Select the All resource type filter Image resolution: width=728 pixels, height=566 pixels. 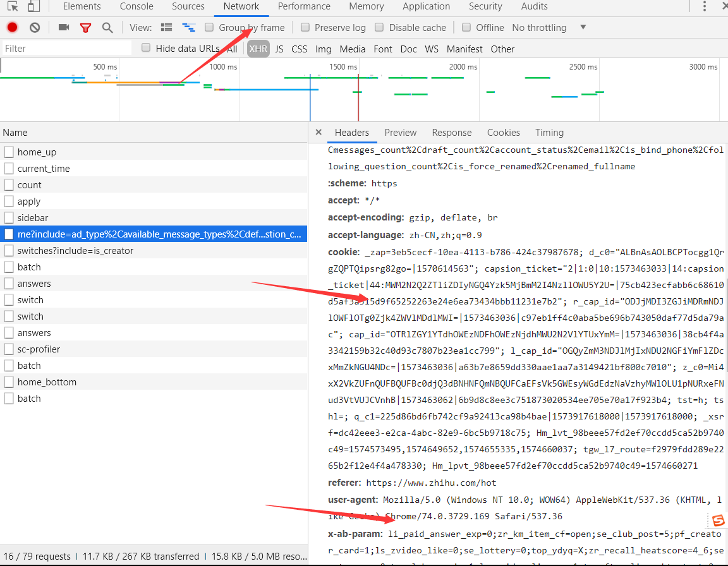[x=232, y=49]
